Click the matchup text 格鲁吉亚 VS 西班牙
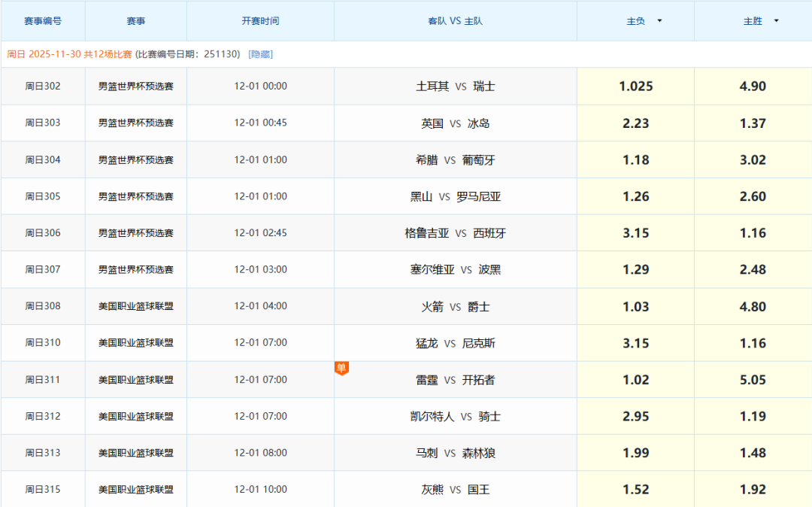 [x=455, y=233]
